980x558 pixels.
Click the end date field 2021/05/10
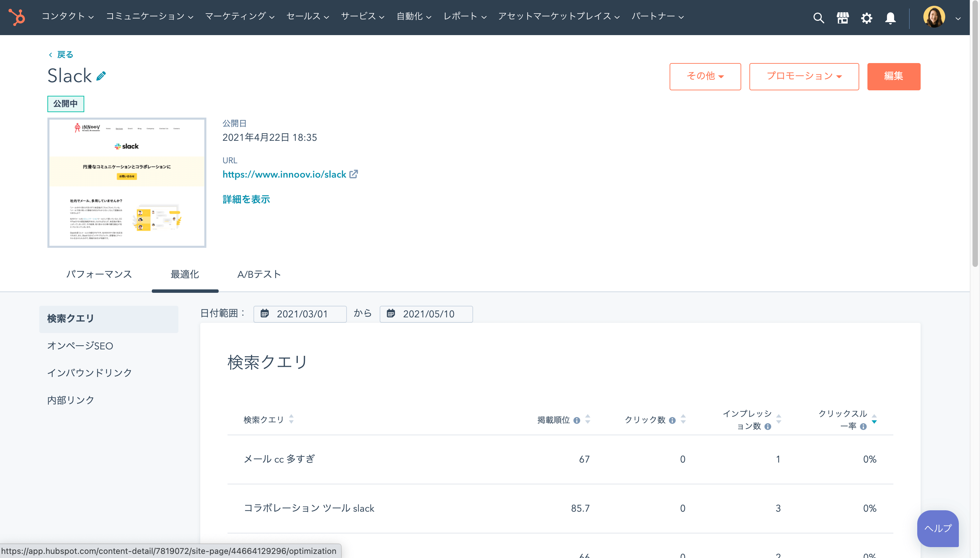pyautogui.click(x=426, y=314)
